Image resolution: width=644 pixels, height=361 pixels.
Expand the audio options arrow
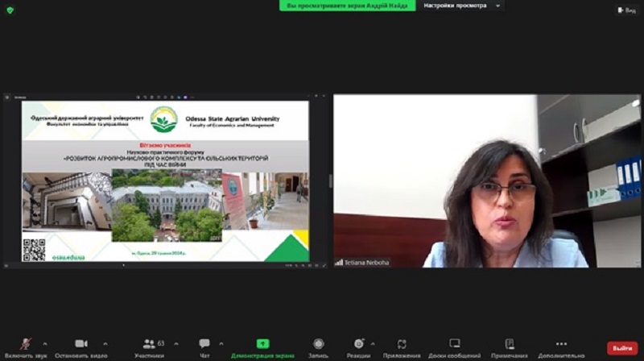point(45,343)
